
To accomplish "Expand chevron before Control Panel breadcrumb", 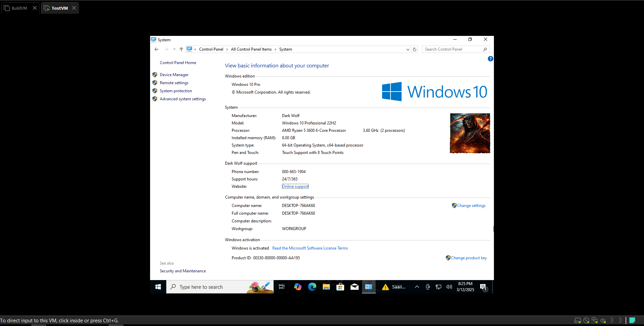I will pos(195,49).
